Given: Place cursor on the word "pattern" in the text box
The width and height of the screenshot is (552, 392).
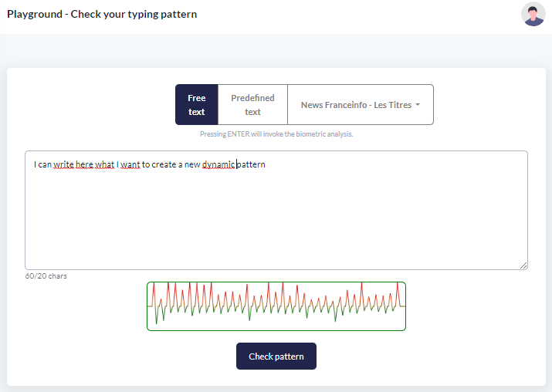Looking at the screenshot, I should pos(252,164).
